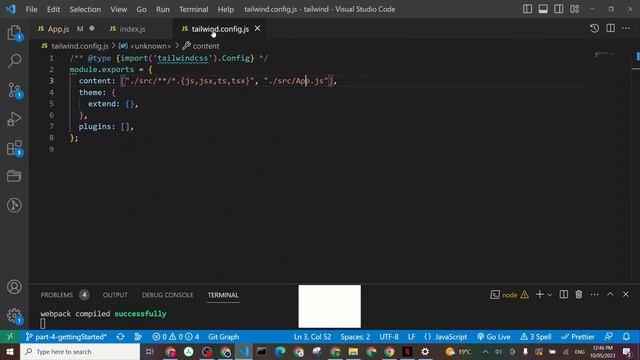This screenshot has width=640, height=360.
Task: Click the errors and warnings count in status bar
Action: point(176,337)
